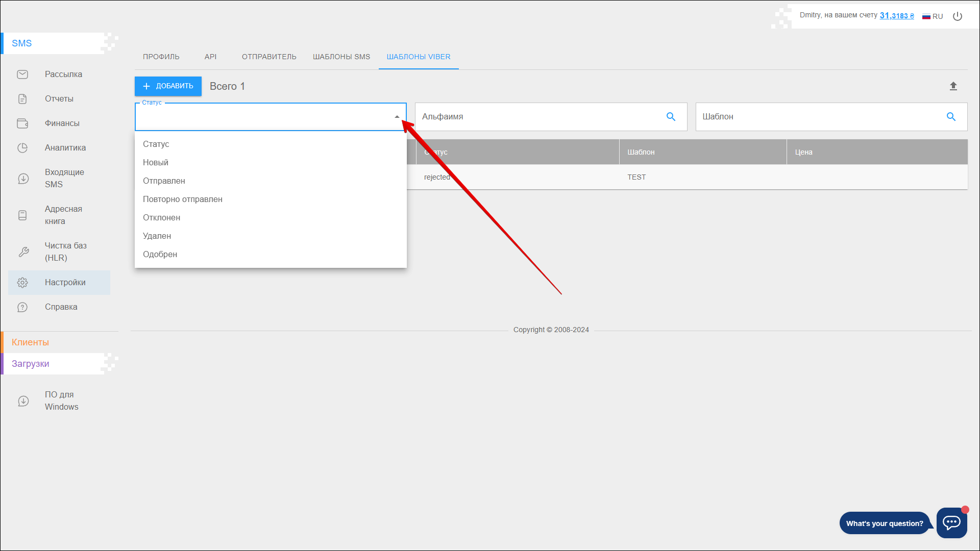Click the envelope icon beside Рассылка
The image size is (980, 551).
pos(22,74)
